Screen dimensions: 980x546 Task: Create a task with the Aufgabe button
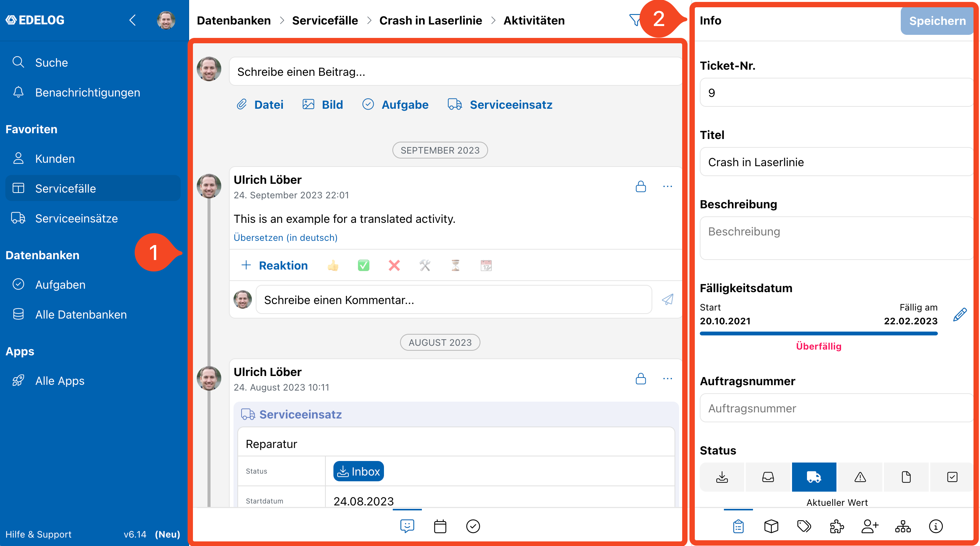point(395,105)
